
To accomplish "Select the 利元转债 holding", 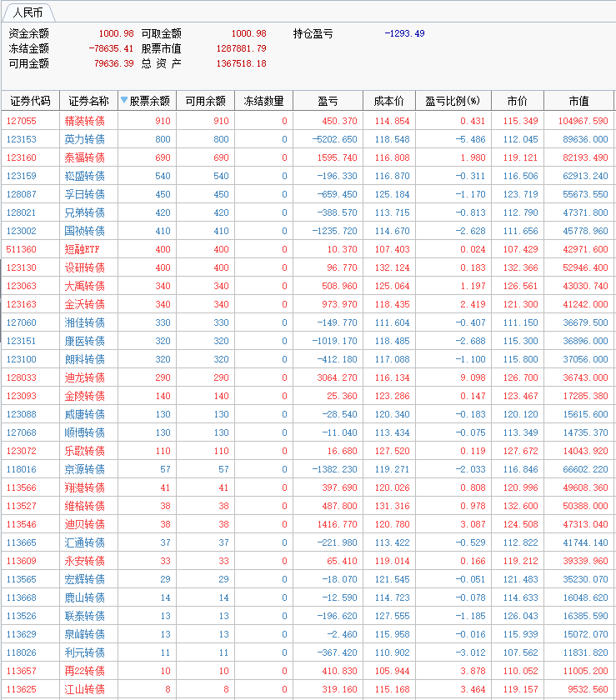I will coord(84,652).
